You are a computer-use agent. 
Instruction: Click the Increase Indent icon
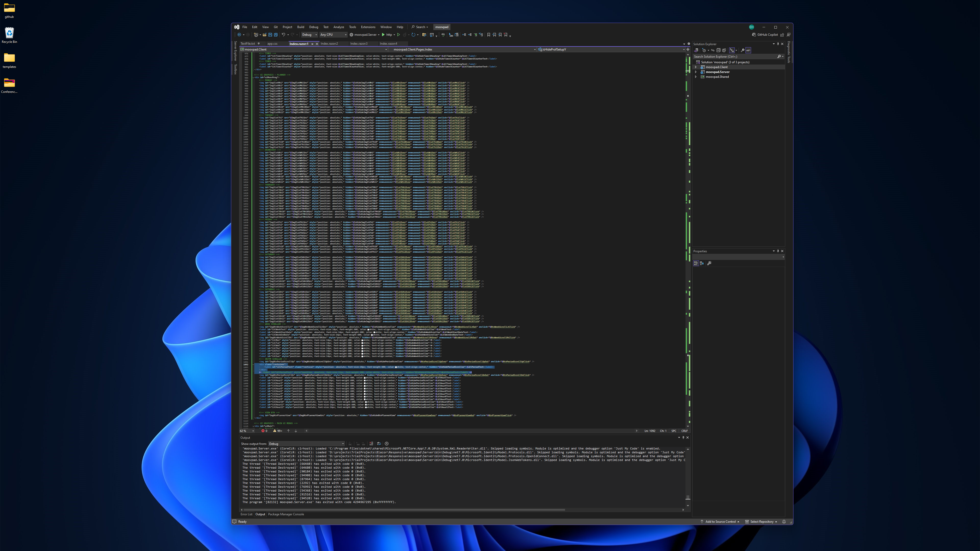click(470, 35)
